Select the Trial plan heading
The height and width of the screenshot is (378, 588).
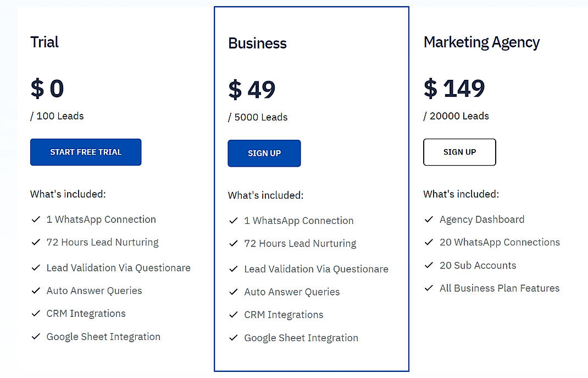[x=44, y=42]
